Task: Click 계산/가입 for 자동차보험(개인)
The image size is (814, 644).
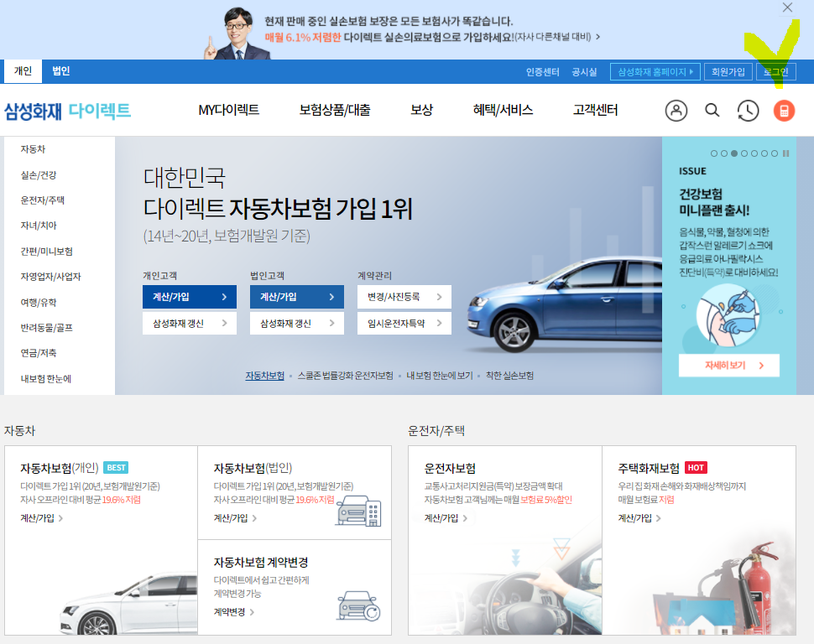Action: (x=41, y=518)
